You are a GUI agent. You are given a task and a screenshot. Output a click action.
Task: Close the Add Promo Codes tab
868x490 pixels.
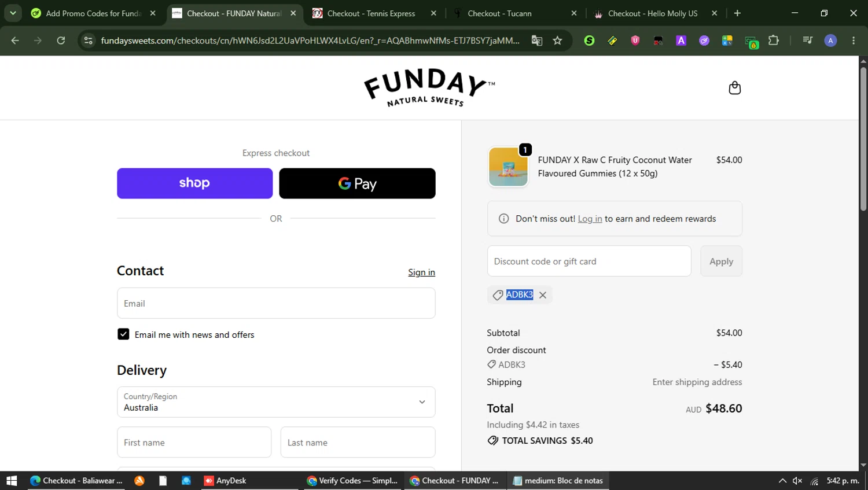pyautogui.click(x=153, y=13)
